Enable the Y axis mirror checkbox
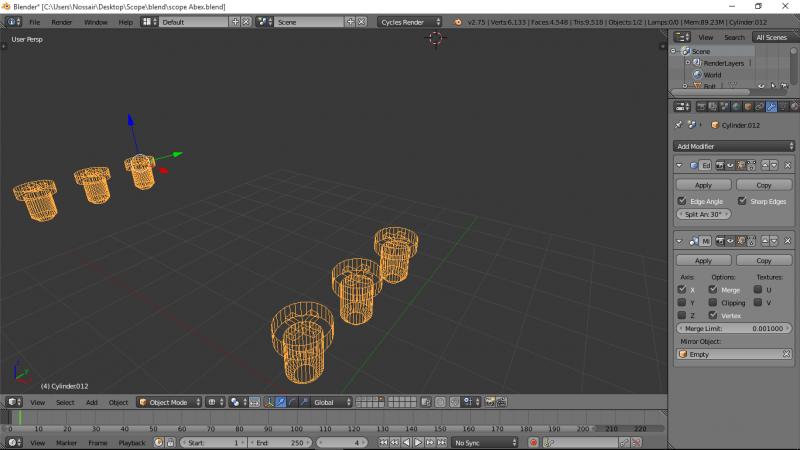Image resolution: width=800 pixels, height=450 pixels. [682, 302]
